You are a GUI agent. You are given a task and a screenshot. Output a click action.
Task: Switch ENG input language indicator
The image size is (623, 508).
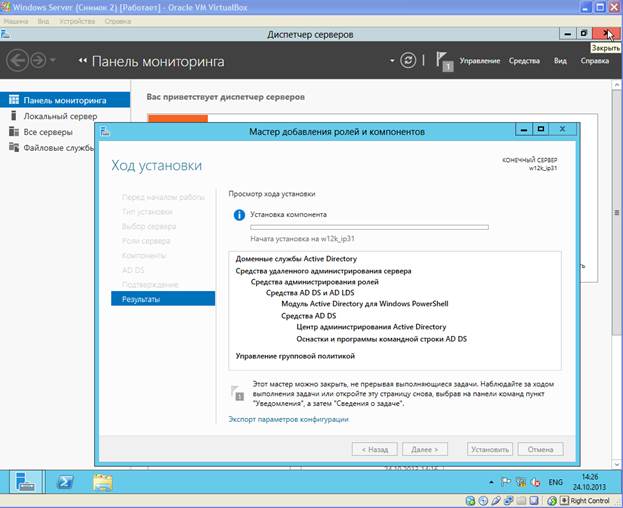point(555,482)
